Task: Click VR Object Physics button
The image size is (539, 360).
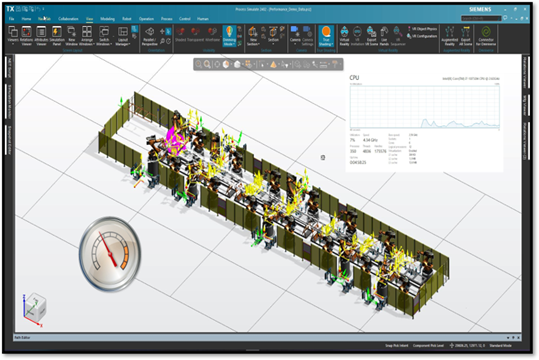Action: (x=422, y=29)
